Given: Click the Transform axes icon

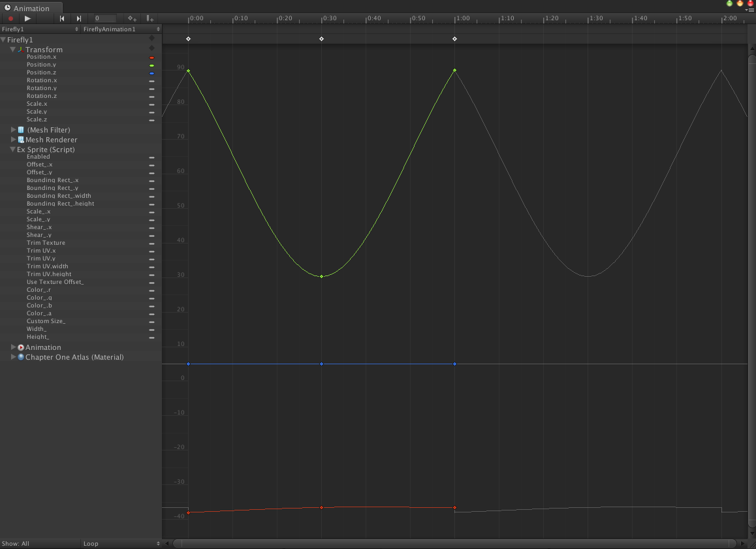Looking at the screenshot, I should (21, 49).
